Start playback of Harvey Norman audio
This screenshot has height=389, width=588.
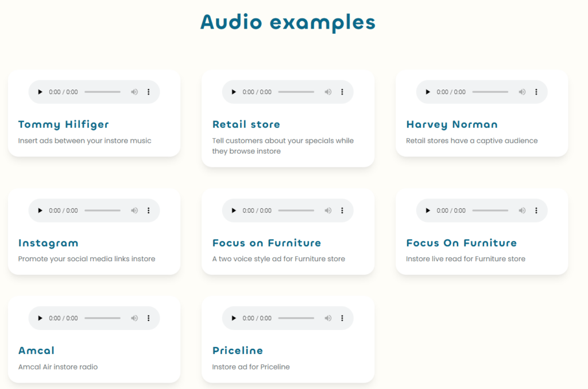click(x=428, y=92)
